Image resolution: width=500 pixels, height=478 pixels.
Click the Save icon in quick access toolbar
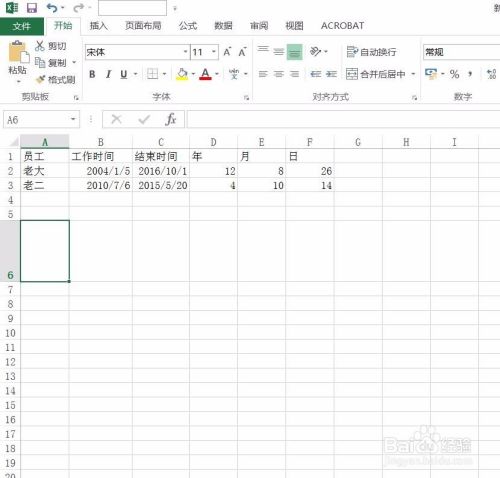pos(32,8)
